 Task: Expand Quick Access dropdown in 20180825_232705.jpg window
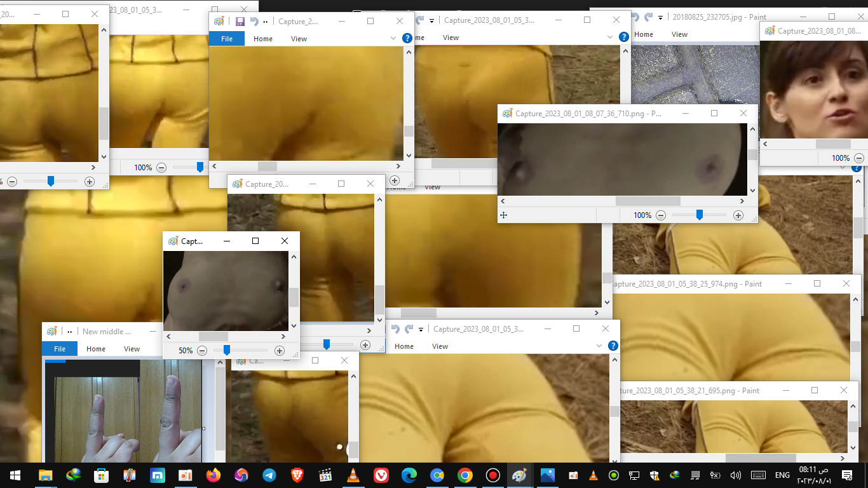661,18
